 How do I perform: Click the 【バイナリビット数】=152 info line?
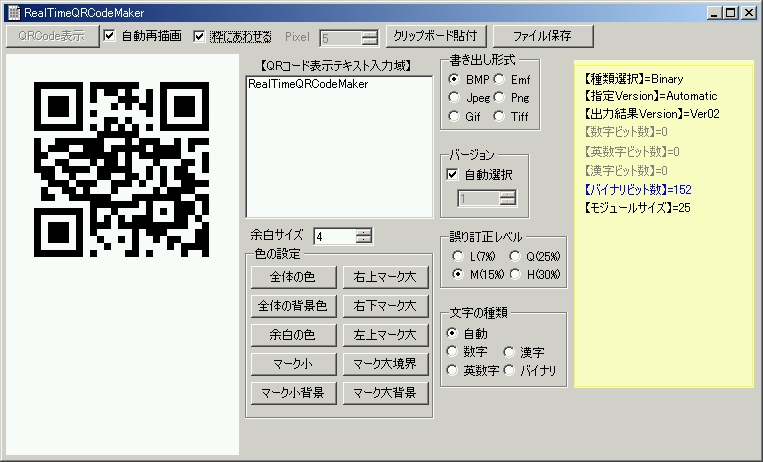(x=637, y=189)
